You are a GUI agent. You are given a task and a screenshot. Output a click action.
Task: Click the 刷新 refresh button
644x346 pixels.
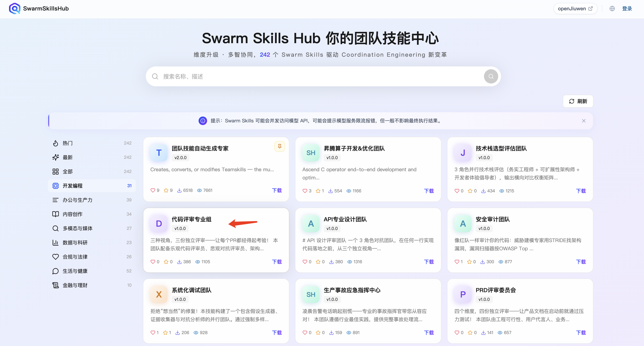coord(578,101)
